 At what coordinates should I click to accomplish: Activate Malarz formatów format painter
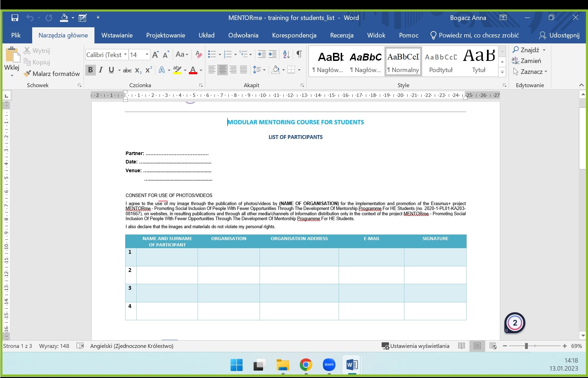(51, 74)
